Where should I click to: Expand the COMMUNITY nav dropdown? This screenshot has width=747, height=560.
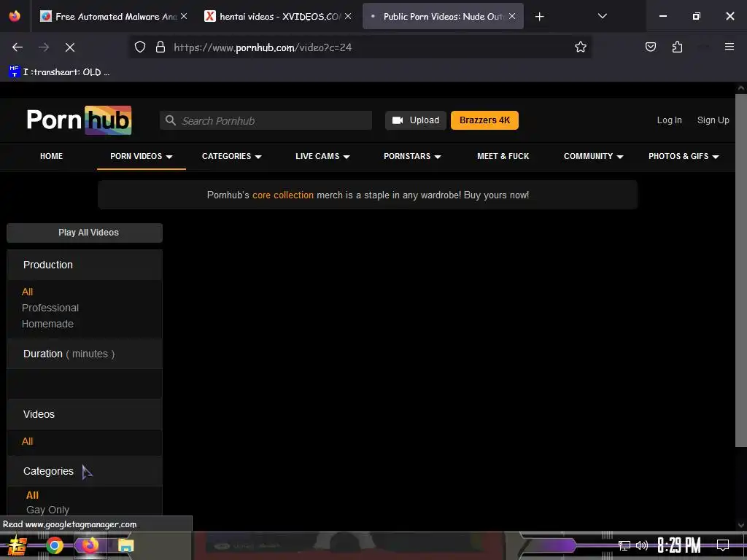(x=593, y=156)
